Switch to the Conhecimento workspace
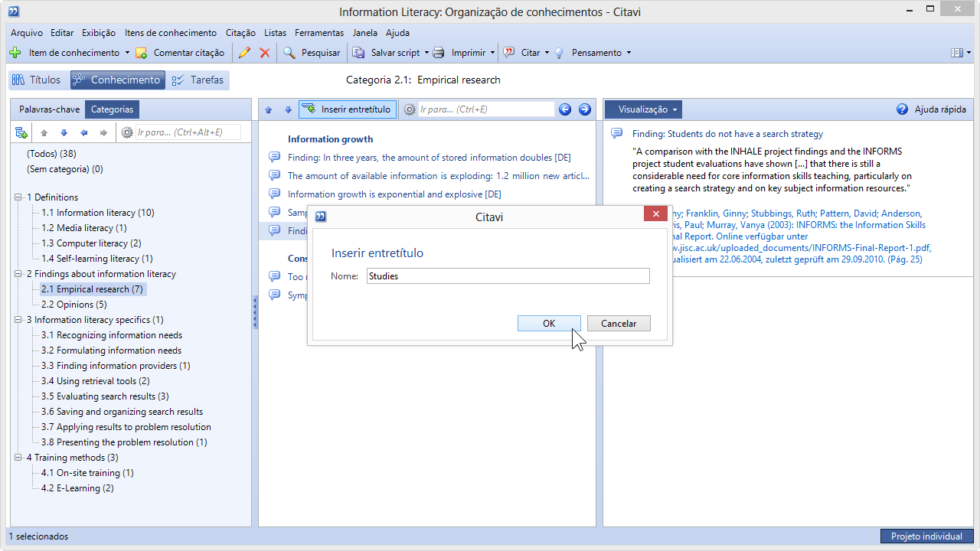Viewport: 980px width, 551px height. (x=117, y=80)
